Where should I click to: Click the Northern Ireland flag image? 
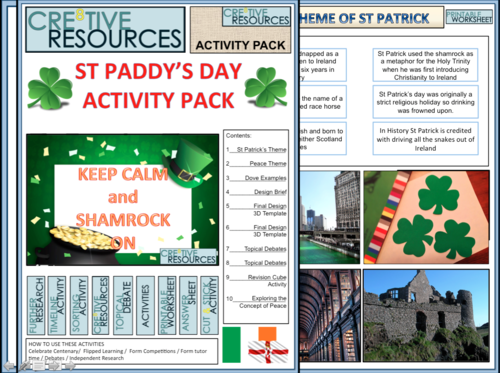tap(268, 345)
